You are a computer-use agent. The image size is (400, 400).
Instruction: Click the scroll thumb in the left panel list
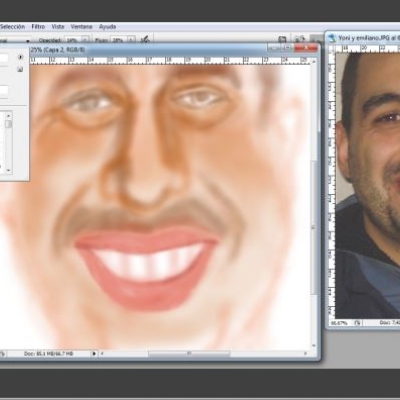[8, 124]
